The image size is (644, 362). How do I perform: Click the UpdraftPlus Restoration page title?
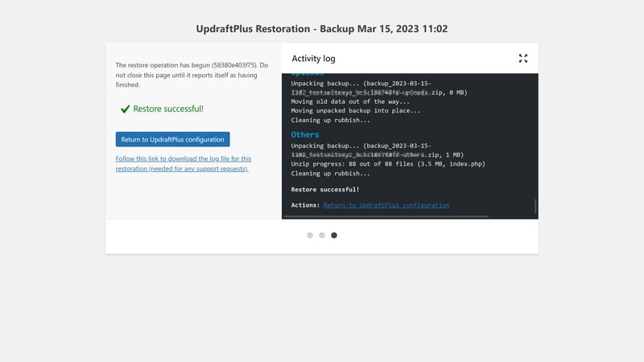click(x=322, y=29)
